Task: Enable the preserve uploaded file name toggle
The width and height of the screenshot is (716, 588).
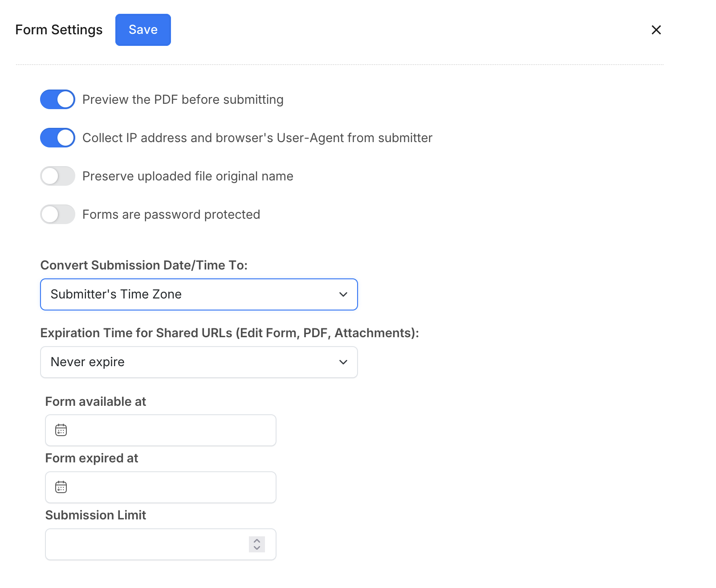Action: (x=58, y=176)
